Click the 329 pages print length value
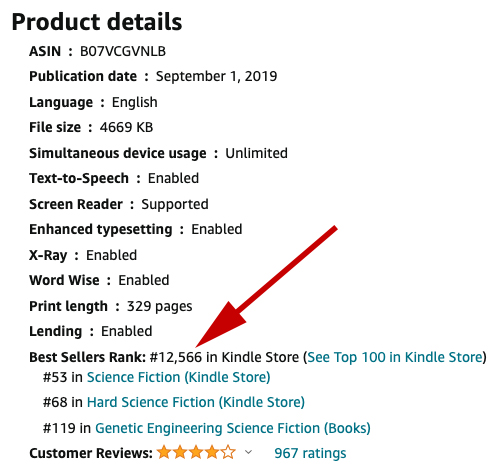 pyautogui.click(x=159, y=306)
